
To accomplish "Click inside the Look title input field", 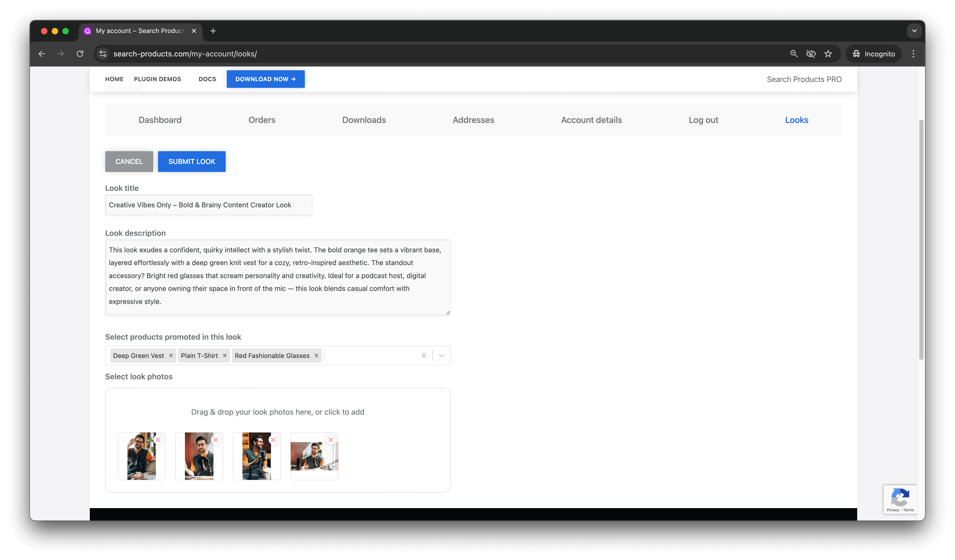I will coord(208,205).
